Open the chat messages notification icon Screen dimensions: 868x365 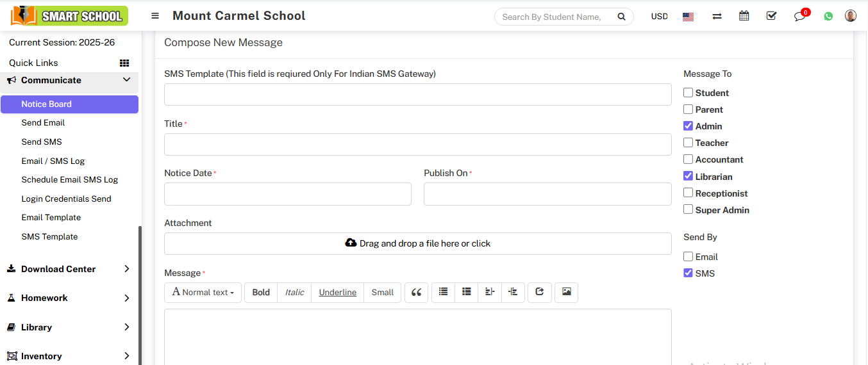[x=799, y=16]
